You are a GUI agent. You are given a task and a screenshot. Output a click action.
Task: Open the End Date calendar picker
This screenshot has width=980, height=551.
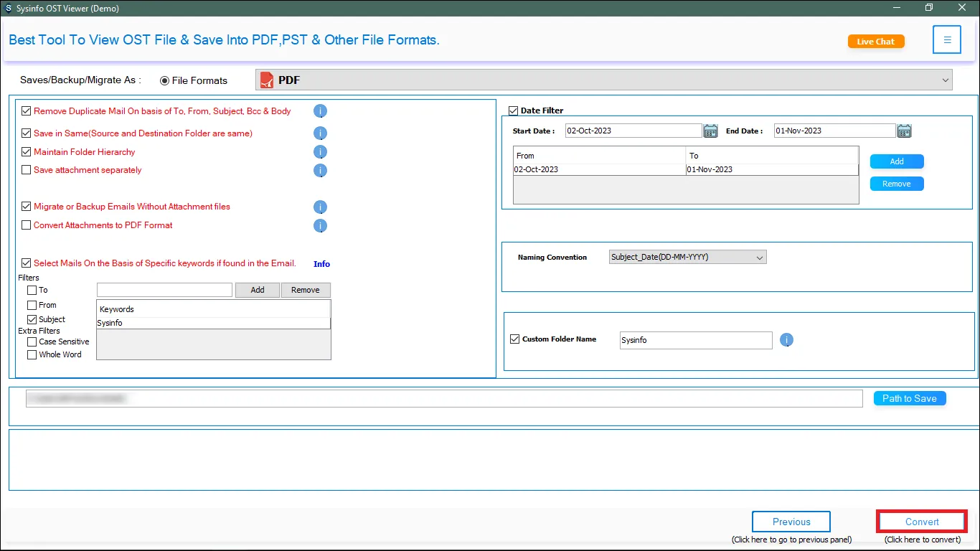904,131
